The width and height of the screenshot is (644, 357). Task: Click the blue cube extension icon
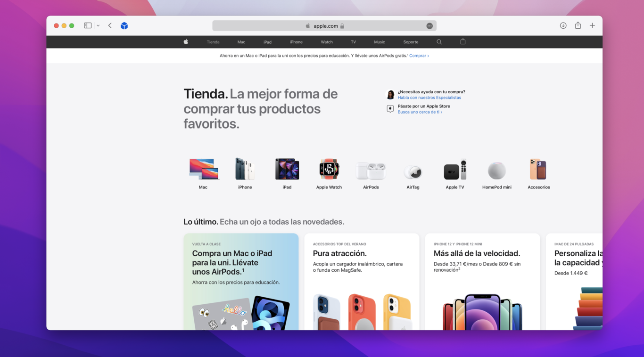(124, 26)
